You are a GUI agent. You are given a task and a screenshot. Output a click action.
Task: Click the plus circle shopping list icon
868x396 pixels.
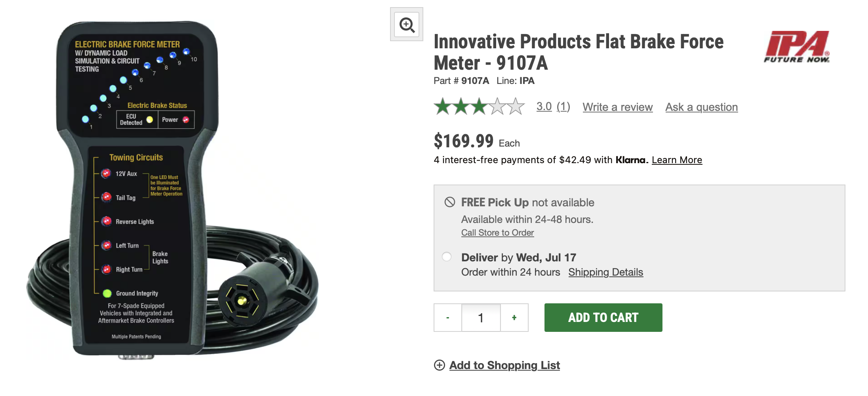[440, 365]
